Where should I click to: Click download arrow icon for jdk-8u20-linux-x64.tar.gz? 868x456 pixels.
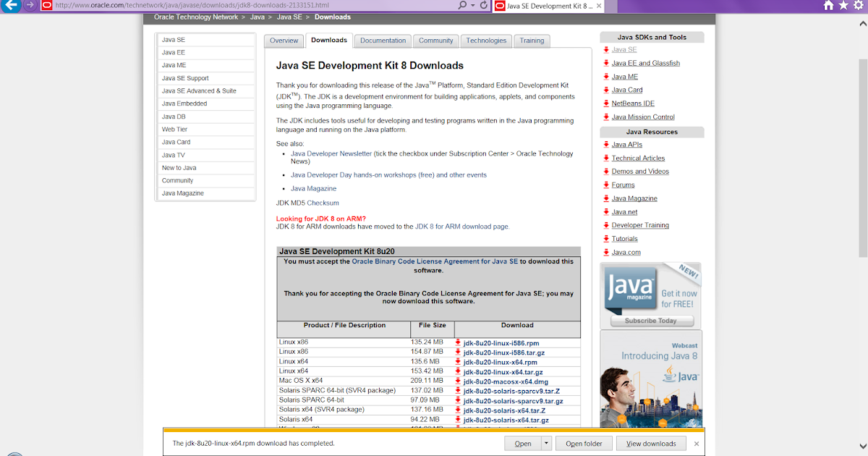458,372
